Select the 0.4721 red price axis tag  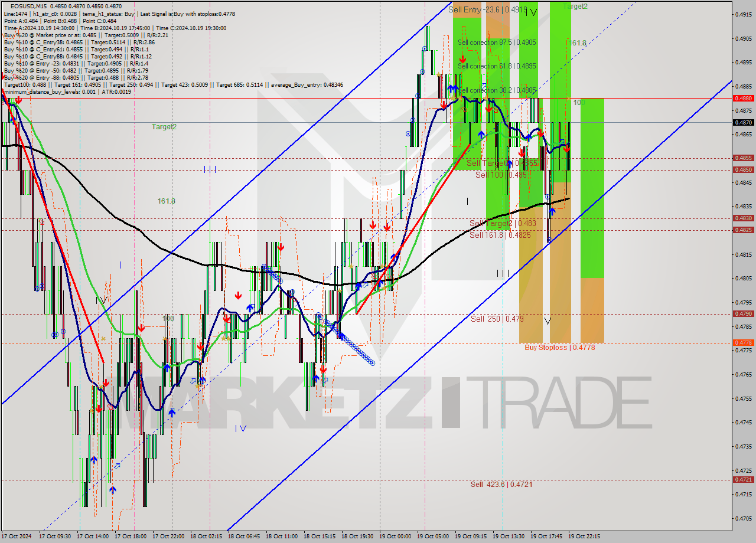tap(743, 480)
